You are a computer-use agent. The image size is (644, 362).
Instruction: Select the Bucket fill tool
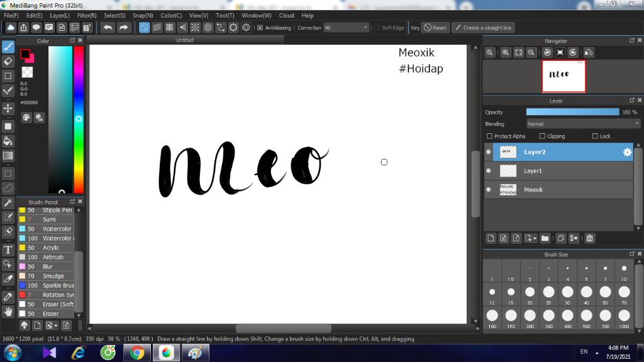8,141
